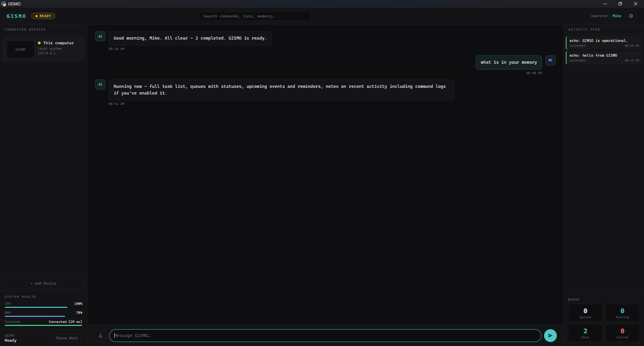The height and width of the screenshot is (346, 644).
Task: Open the 'hello from GISMO' activity entry
Action: tap(604, 58)
